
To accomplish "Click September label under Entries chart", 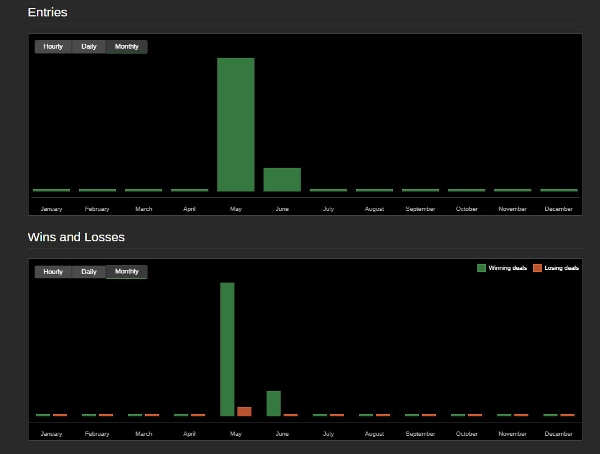I will (x=420, y=209).
